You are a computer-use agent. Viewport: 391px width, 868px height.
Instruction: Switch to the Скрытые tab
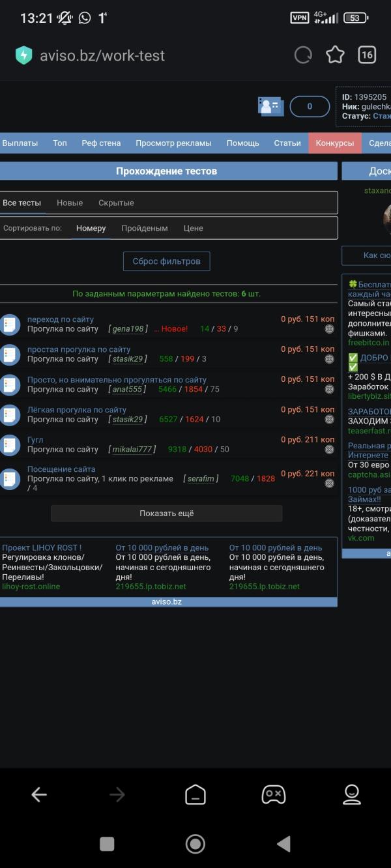tap(116, 203)
